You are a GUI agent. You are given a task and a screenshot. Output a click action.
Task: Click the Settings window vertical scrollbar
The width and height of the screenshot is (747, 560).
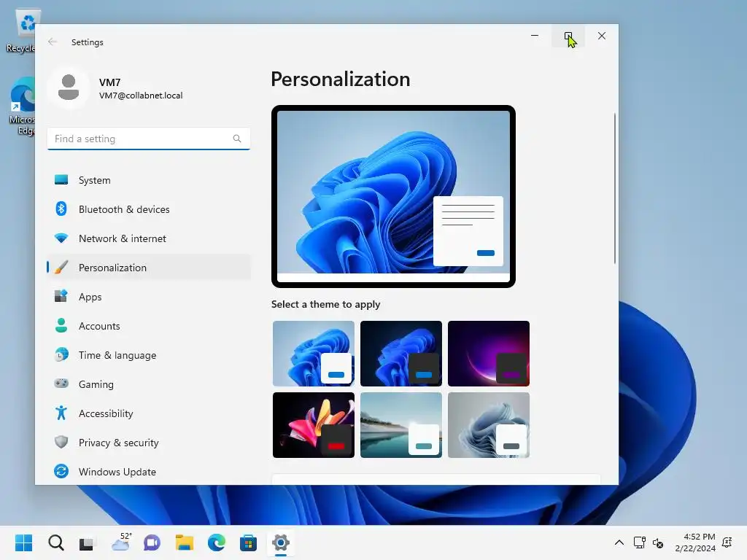click(x=614, y=188)
